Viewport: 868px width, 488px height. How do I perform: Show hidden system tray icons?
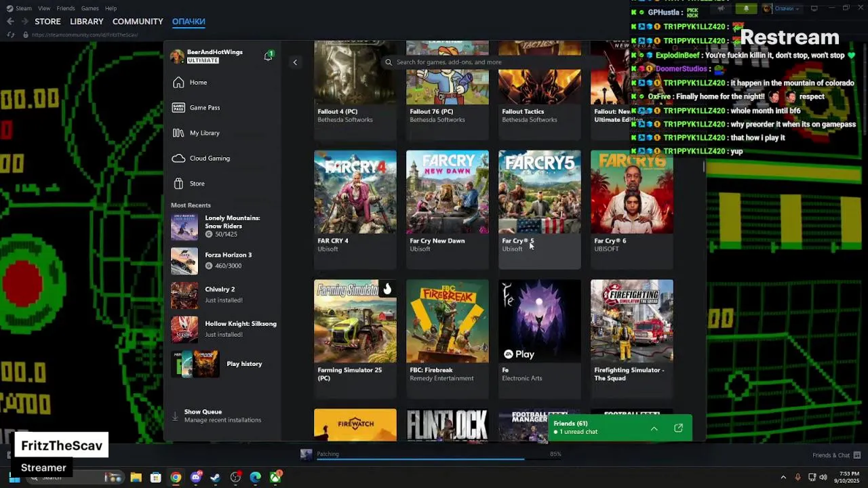click(x=783, y=477)
